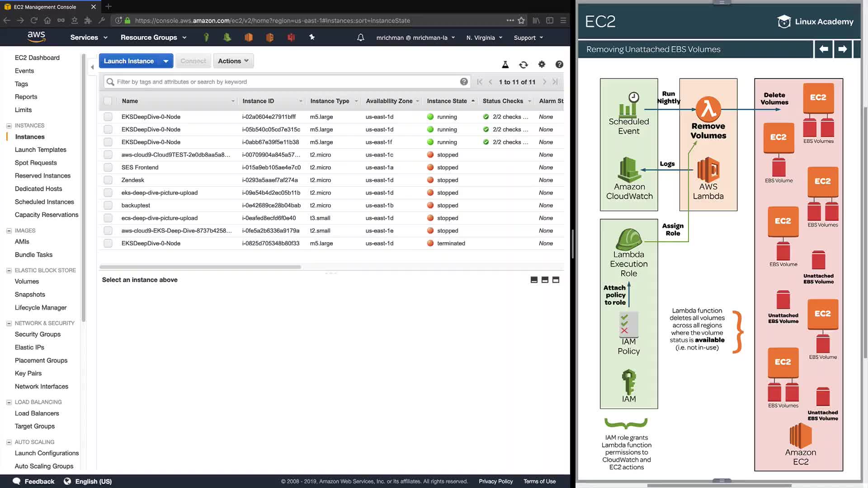
Task: Open Volumes in the sidebar
Action: pos(27,282)
